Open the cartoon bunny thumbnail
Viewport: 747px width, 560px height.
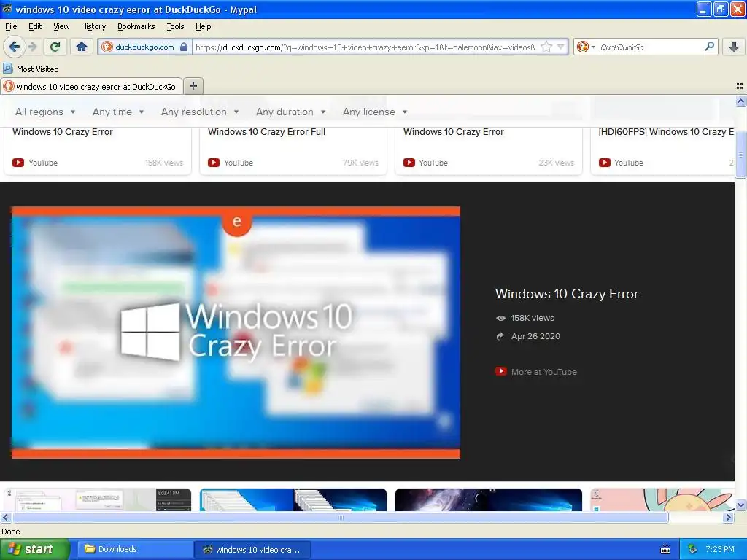coord(662,499)
